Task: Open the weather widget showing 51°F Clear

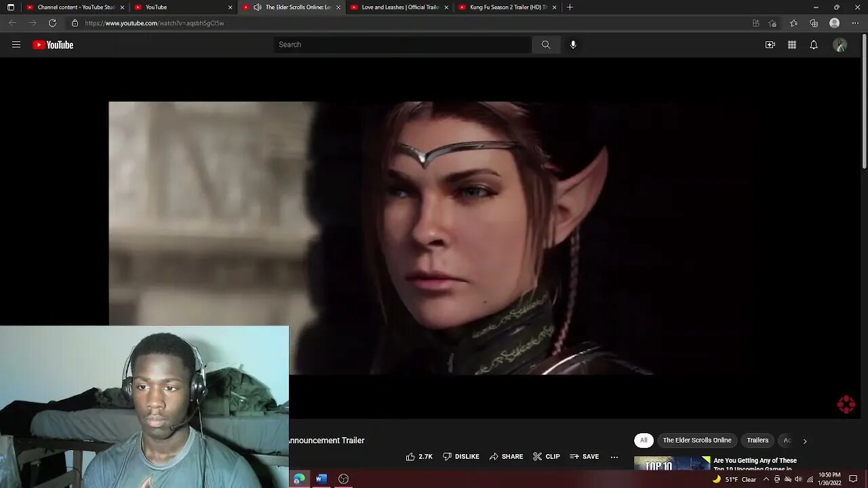Action: click(x=734, y=479)
